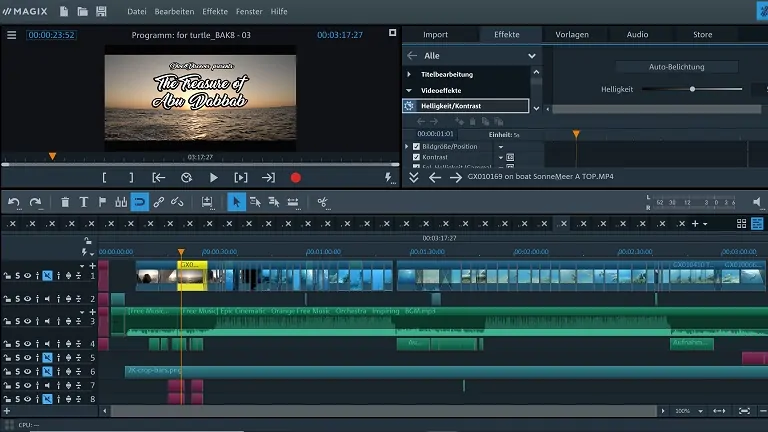Screen dimensions: 768x432
Task: Open Effekte menu
Action: point(215,11)
